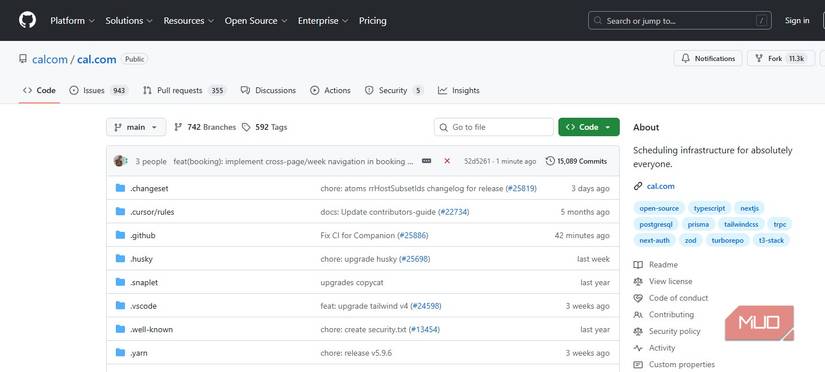Open the .vscode folder
Viewport: 825px width, 372px height.
click(143, 306)
